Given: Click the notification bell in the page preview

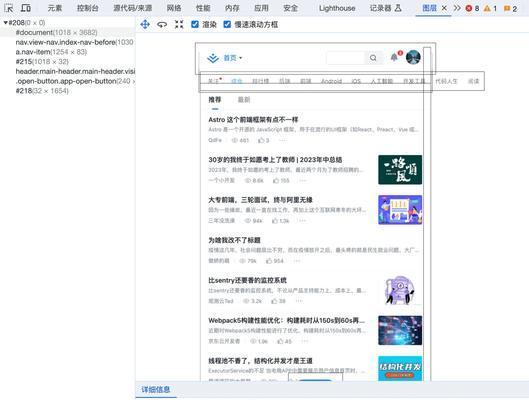Looking at the screenshot, I should (394, 57).
